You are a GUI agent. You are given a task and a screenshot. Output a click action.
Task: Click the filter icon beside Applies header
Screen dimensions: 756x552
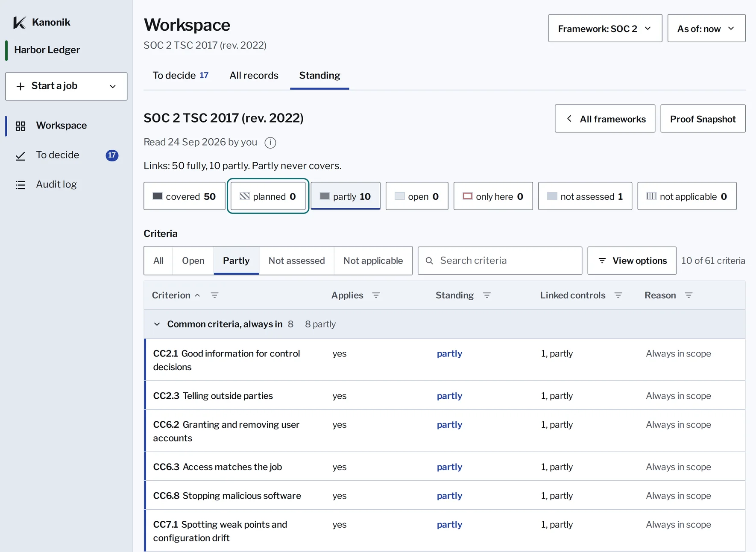[x=376, y=295]
